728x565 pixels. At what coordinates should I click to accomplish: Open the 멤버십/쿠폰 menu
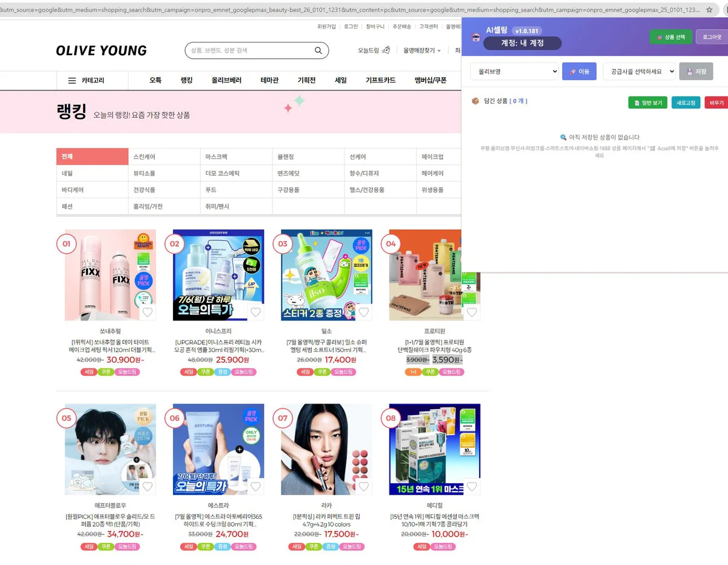point(431,80)
